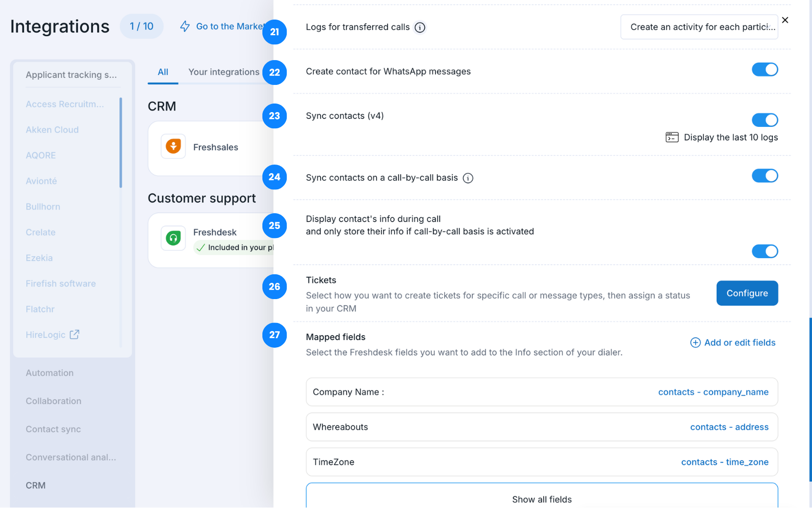Click the sidebar category list scrollbar
This screenshot has width=812, height=508.
pos(121,143)
